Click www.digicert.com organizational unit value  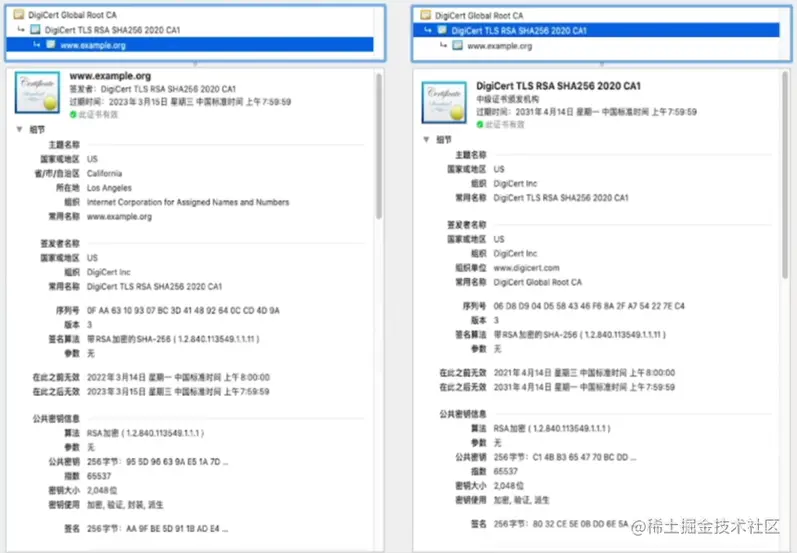pyautogui.click(x=527, y=268)
